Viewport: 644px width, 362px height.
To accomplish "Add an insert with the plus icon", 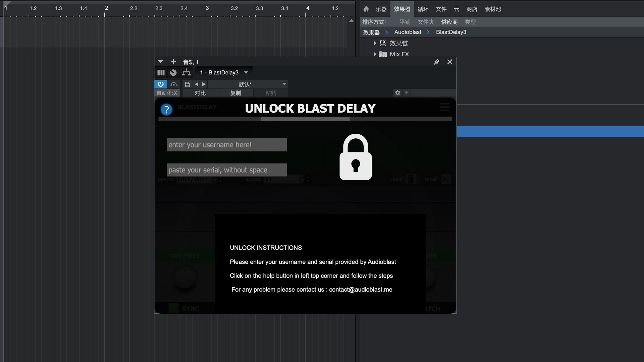I will 173,62.
